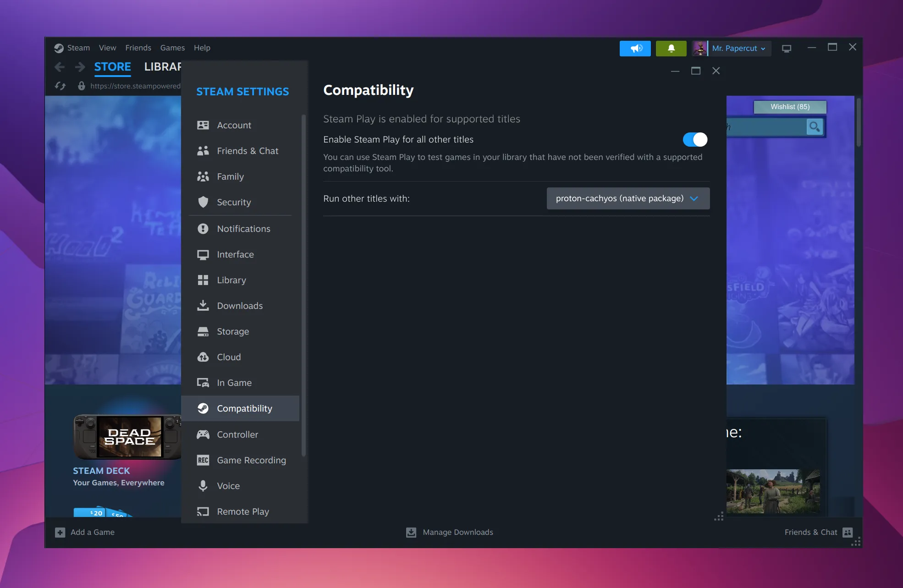This screenshot has height=588, width=903.
Task: Click the Remote Play cast icon
Action: click(203, 511)
